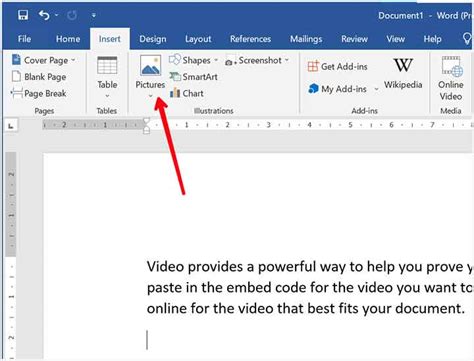The height and width of the screenshot is (361, 474).
Task: Insert a Chart
Action: tap(187, 93)
